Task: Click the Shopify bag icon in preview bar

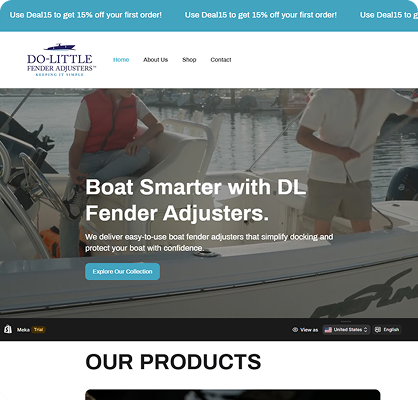Action: click(x=8, y=329)
